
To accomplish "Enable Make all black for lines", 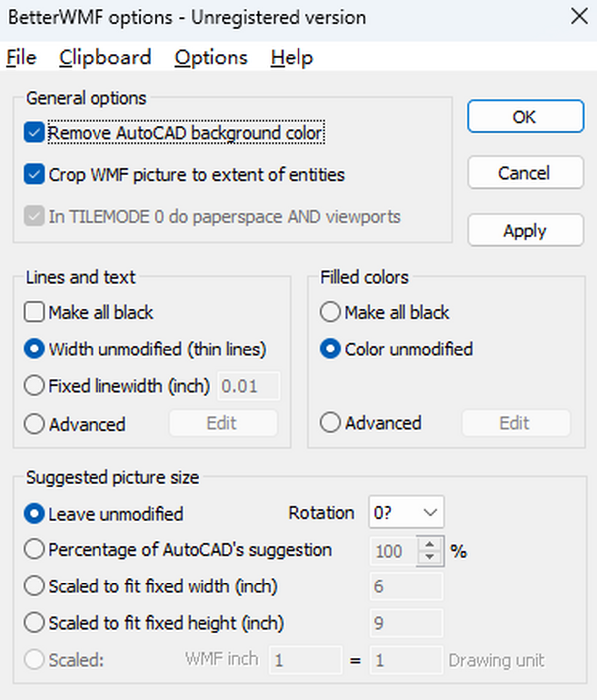I will pyautogui.click(x=34, y=312).
